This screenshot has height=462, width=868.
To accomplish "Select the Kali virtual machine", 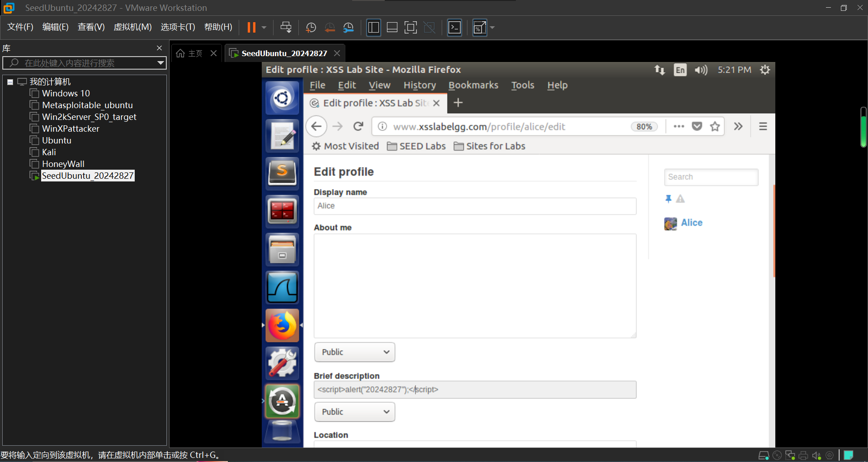I will [x=49, y=152].
